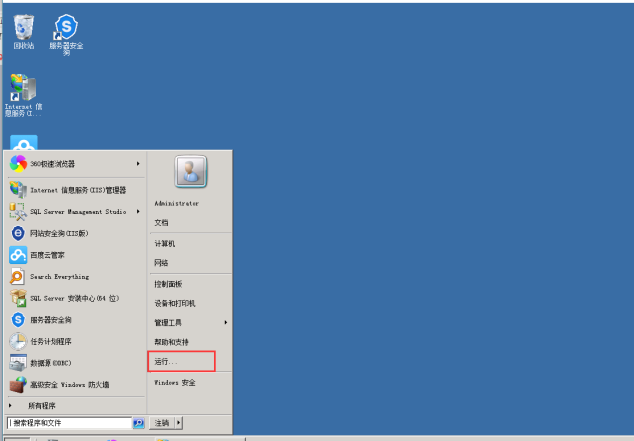Select 运行... from the Start menu
The width and height of the screenshot is (634, 441).
(x=182, y=361)
